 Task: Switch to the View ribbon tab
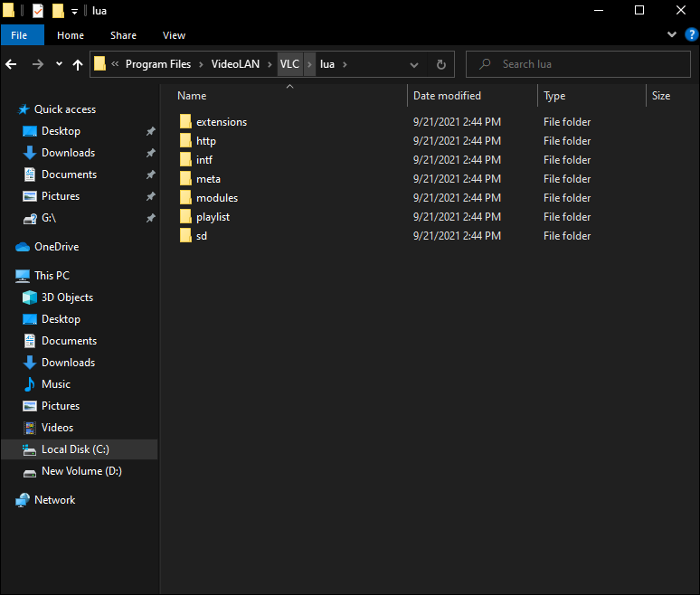tap(174, 35)
